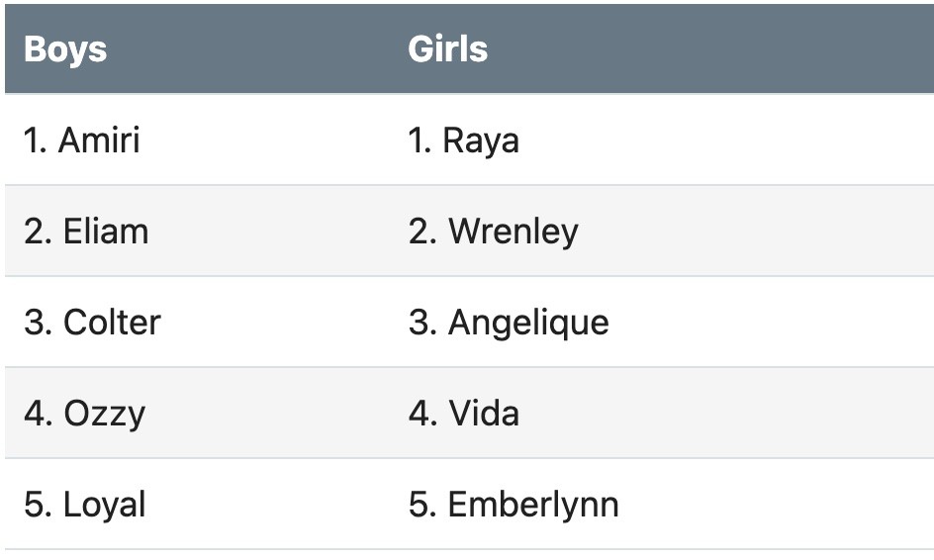Click the rank number 3 before Colter
The height and width of the screenshot is (560, 934).
point(37,323)
